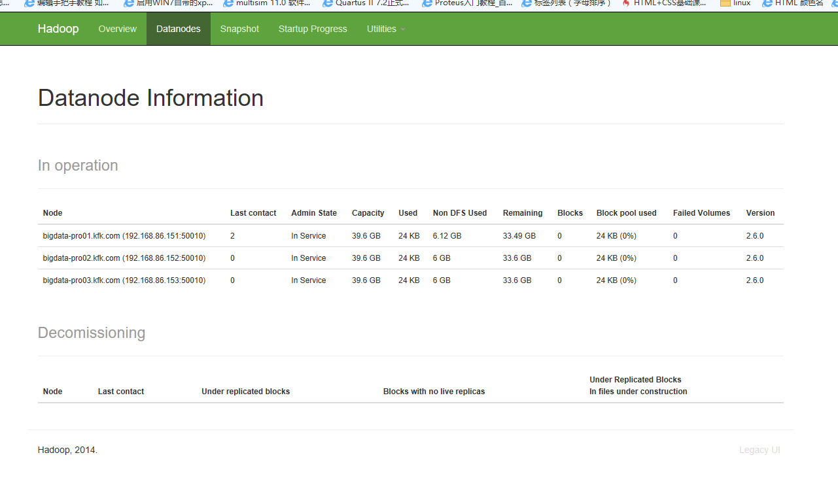Select node bigdata-pro03.kfk.com (192.168.86.153:50010)

tap(124, 280)
